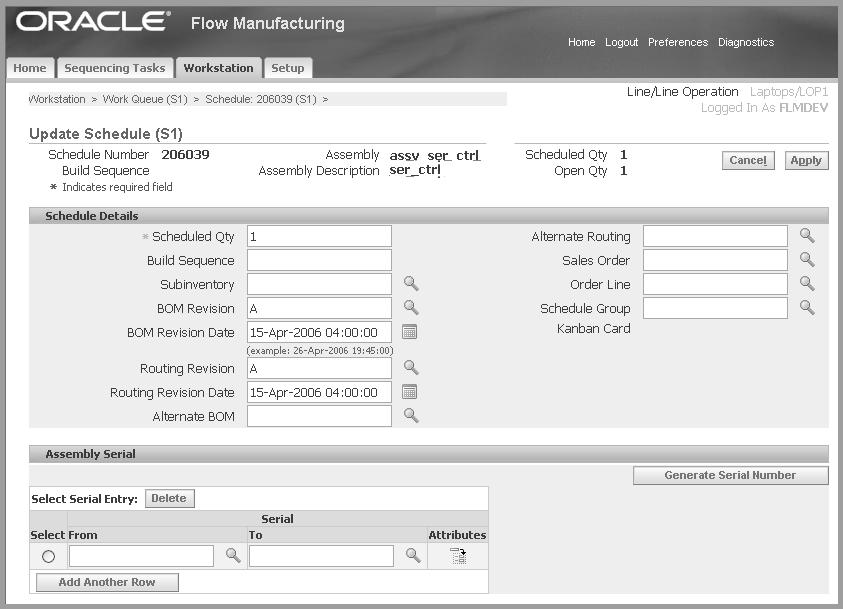
Task: Focus the Scheduled Qty input field
Action: (x=319, y=237)
